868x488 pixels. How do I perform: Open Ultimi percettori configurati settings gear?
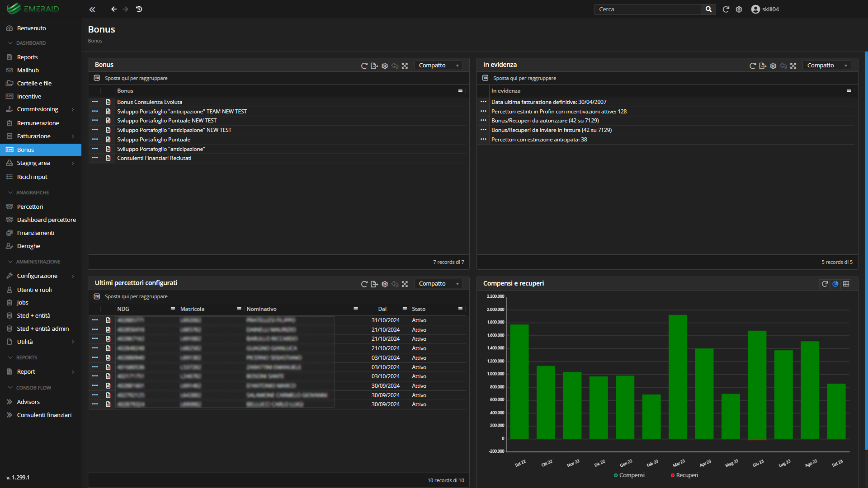click(x=385, y=284)
